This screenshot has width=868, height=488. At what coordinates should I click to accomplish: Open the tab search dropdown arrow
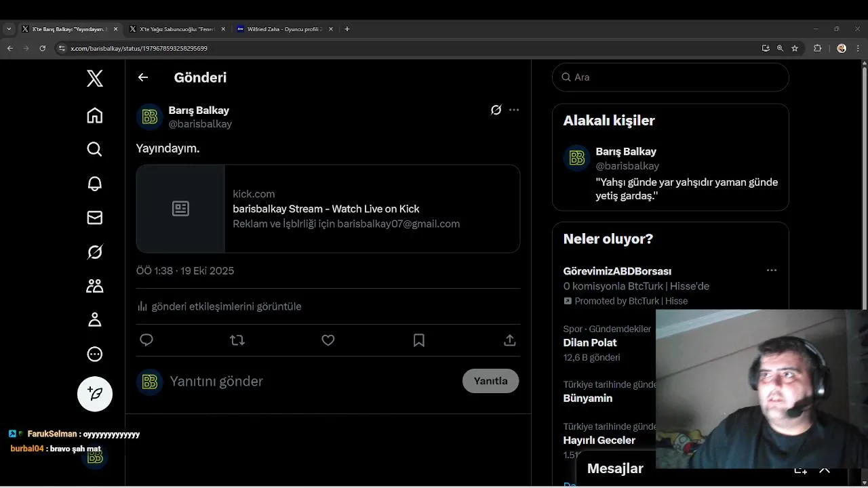click(x=9, y=29)
